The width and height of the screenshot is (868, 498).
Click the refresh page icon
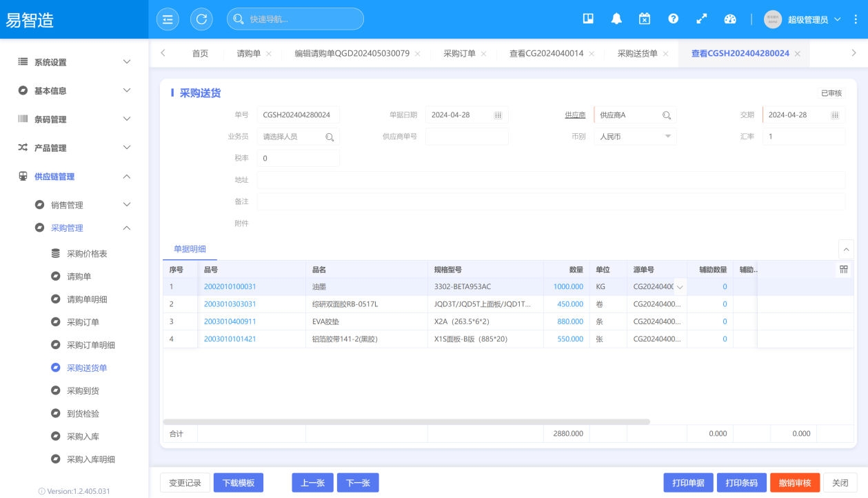(201, 19)
